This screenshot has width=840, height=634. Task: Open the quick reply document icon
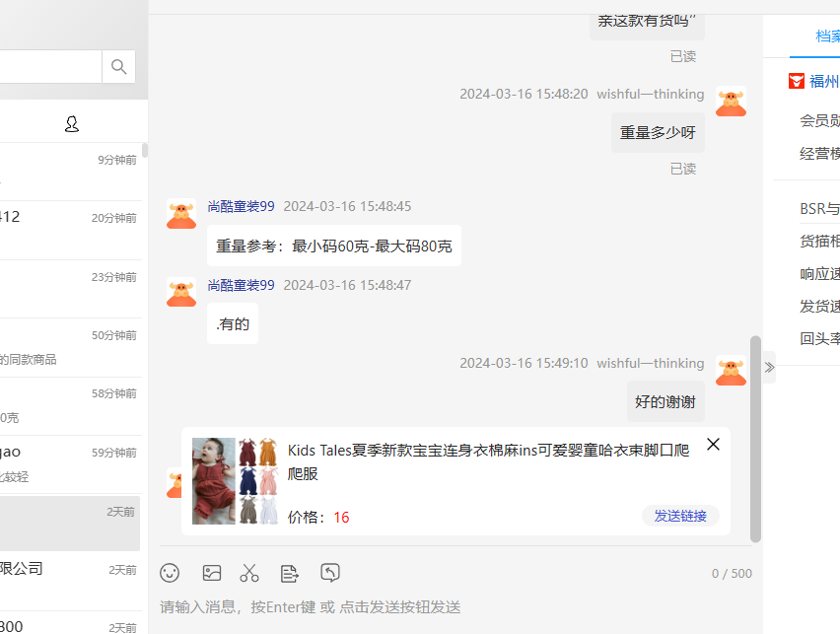coord(289,573)
